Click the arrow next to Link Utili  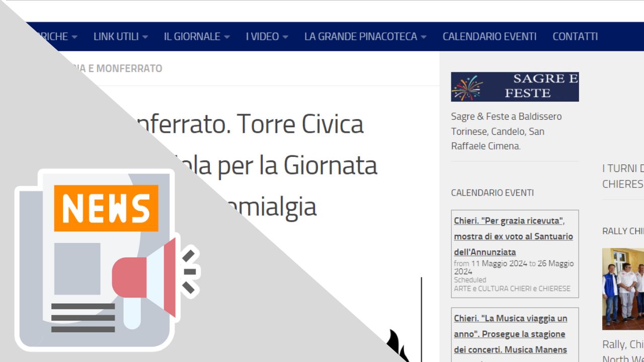145,37
